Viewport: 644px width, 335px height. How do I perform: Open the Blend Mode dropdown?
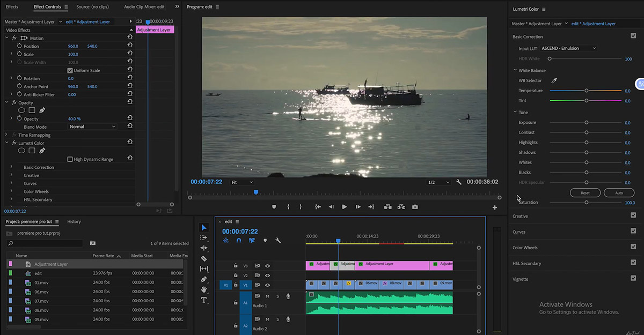tap(92, 126)
